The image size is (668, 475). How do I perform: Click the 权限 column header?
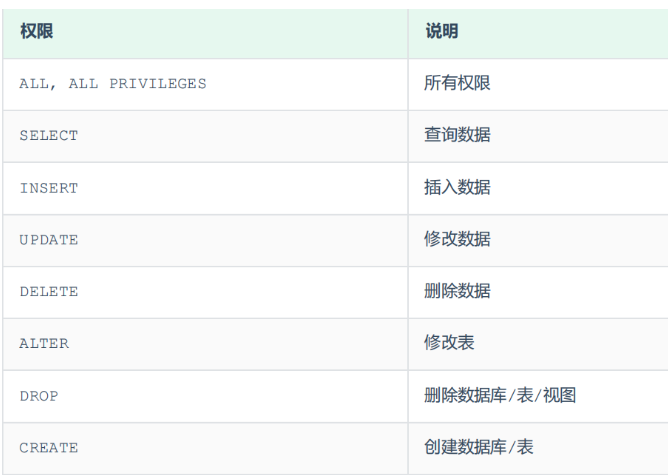(x=36, y=32)
